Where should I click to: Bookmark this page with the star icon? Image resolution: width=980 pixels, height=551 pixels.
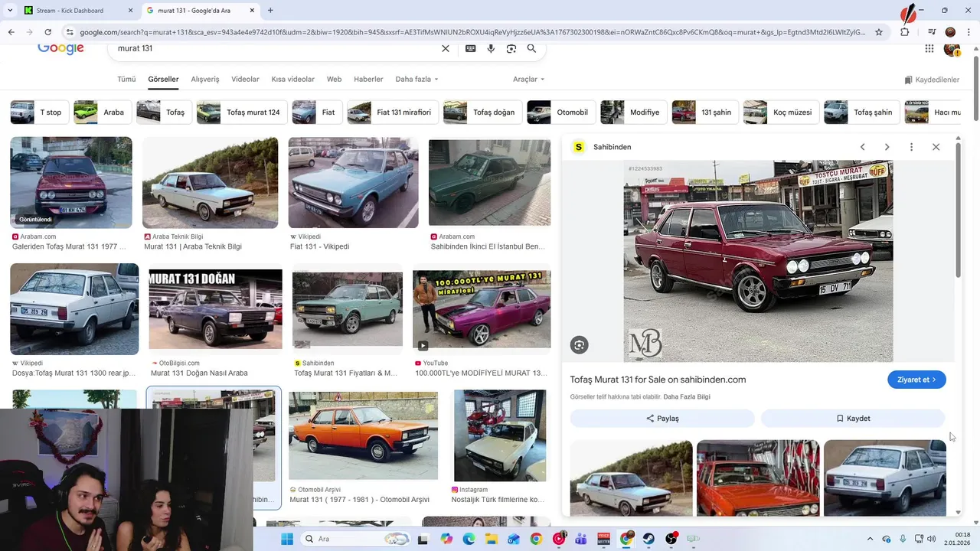coord(879,32)
